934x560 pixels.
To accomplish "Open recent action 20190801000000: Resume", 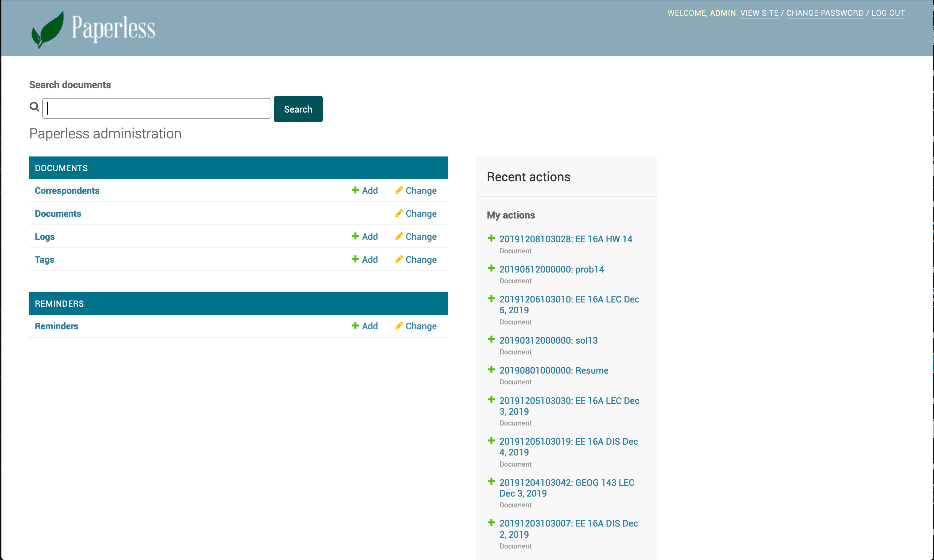I will click(554, 370).
